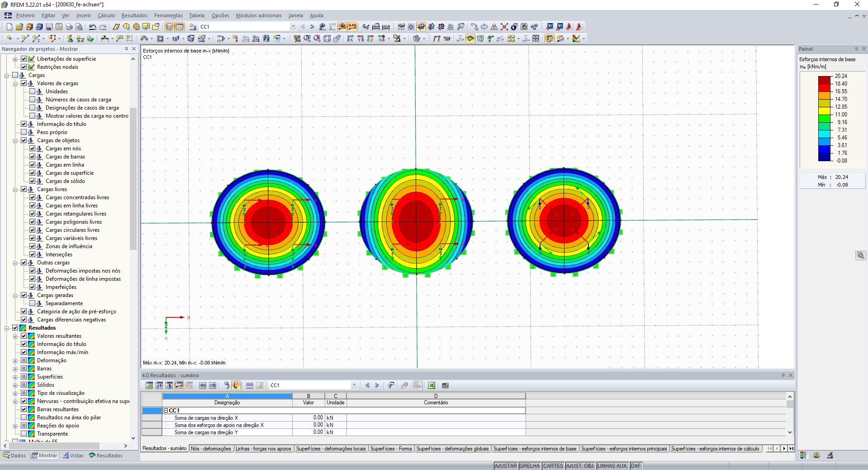Collapse the Outras cargas node
The width and height of the screenshot is (868, 470).
pyautogui.click(x=15, y=263)
